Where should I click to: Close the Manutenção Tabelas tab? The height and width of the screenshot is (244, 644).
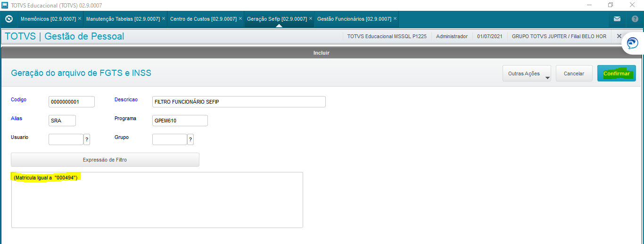(164, 19)
